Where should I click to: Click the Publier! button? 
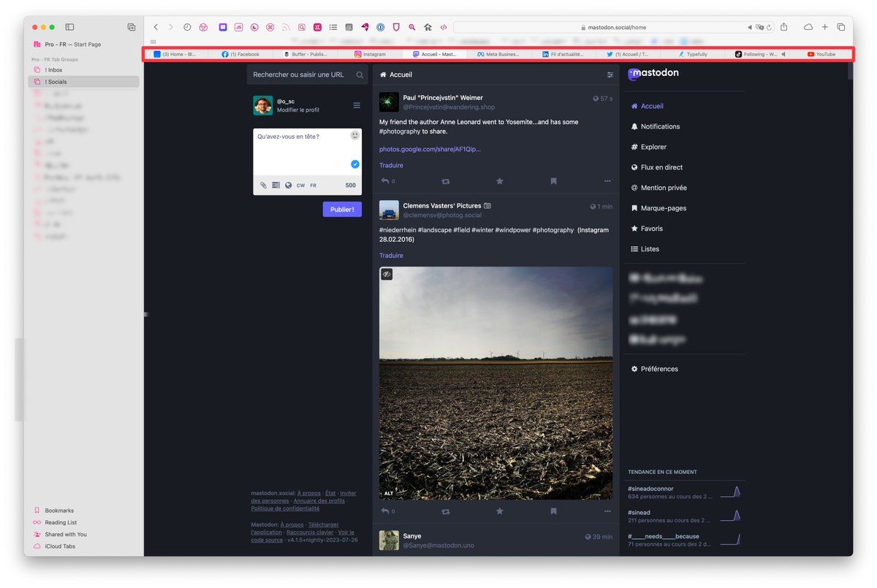pyautogui.click(x=342, y=210)
